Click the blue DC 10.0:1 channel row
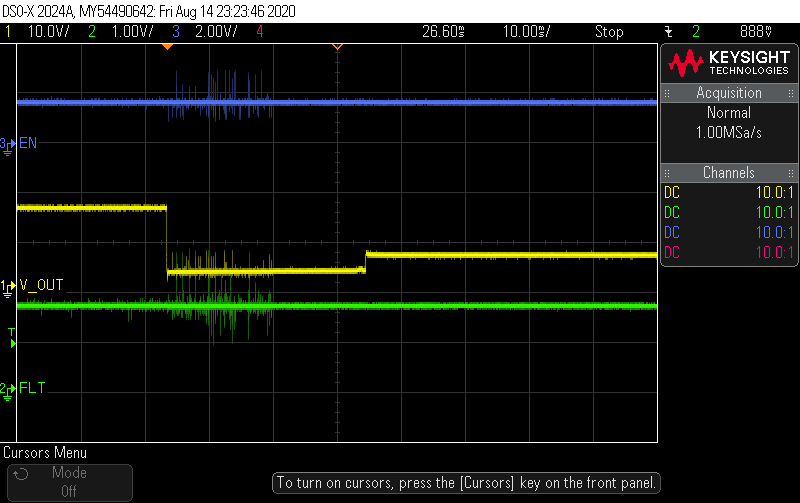 (x=729, y=232)
